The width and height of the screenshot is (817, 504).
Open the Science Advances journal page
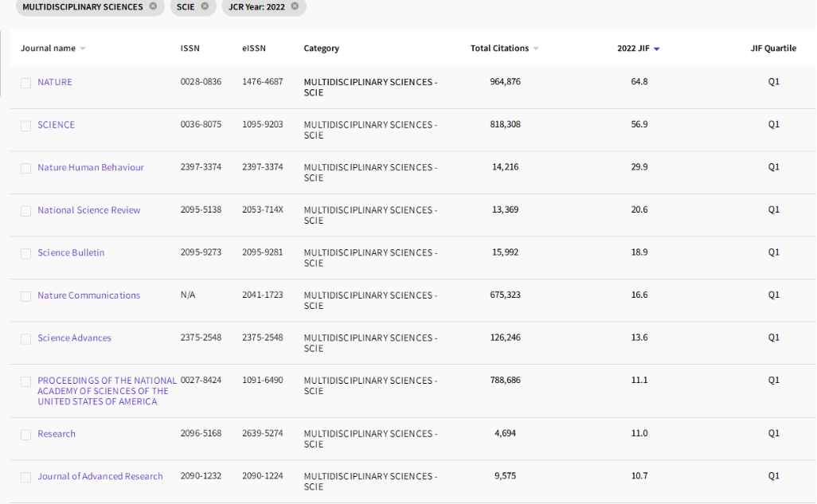pyautogui.click(x=74, y=338)
